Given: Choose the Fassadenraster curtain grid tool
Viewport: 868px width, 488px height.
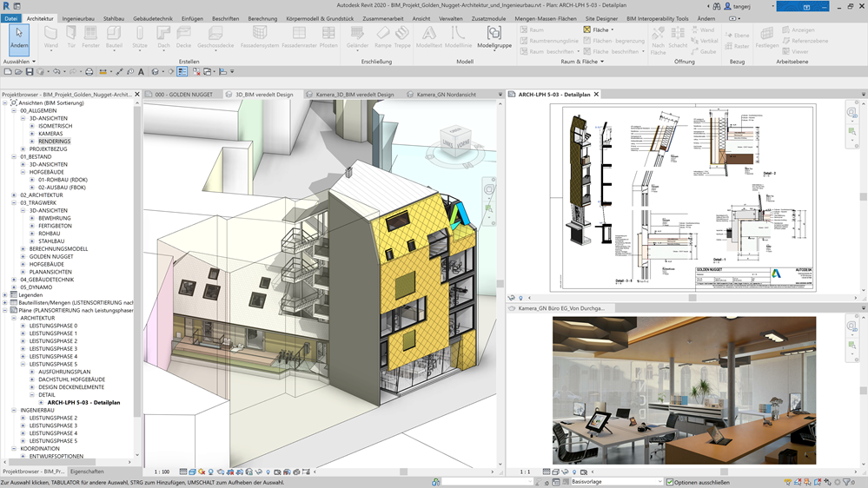Looking at the screenshot, I should tap(299, 38).
